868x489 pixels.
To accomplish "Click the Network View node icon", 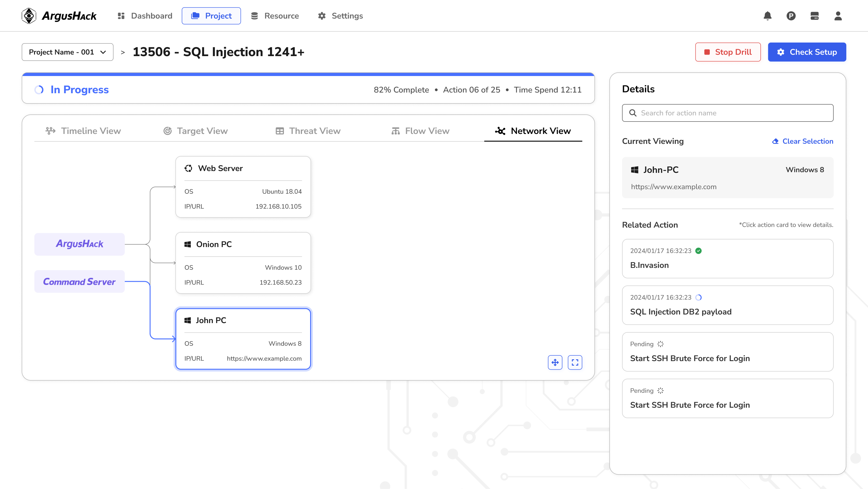I will (x=500, y=131).
